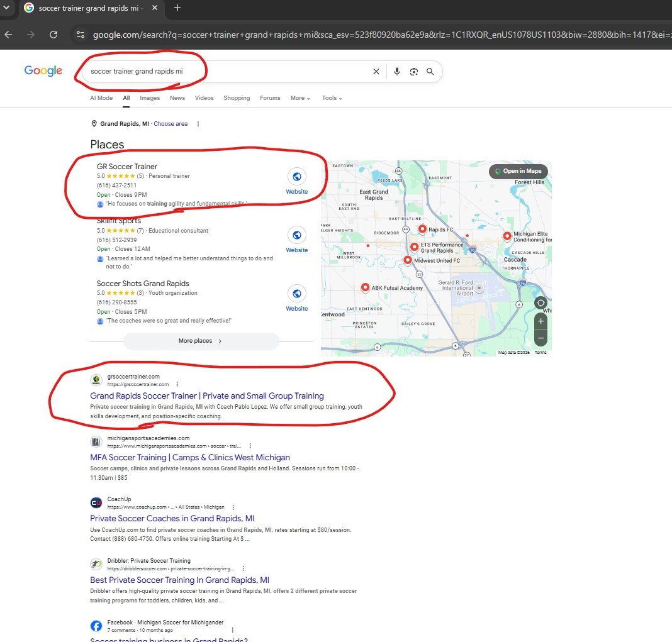Close the soccer trainer search tab
This screenshot has width=672, height=642.
tap(155, 8)
